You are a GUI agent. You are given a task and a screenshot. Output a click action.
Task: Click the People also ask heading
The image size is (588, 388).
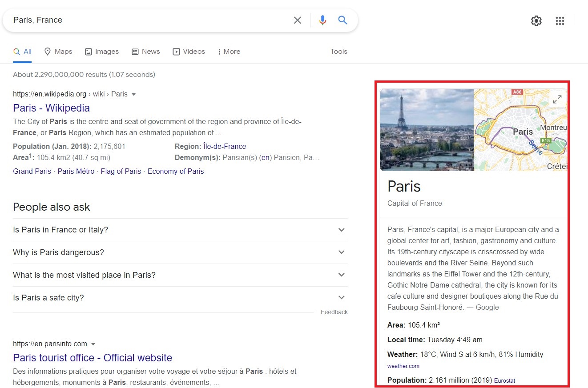52,207
